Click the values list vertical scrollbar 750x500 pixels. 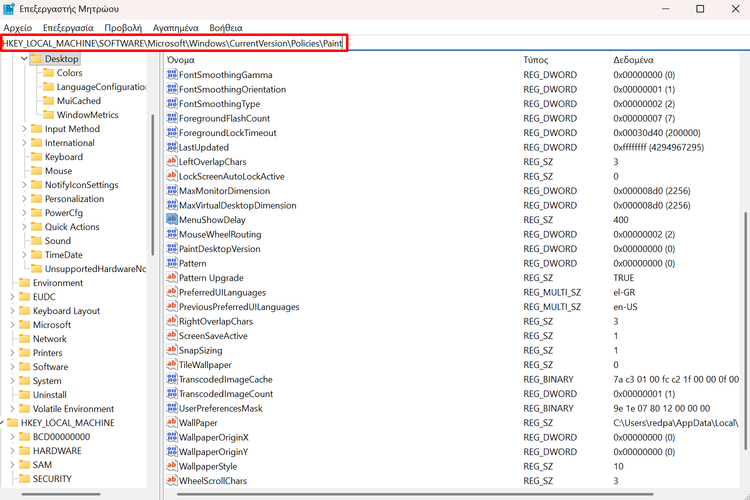744,300
